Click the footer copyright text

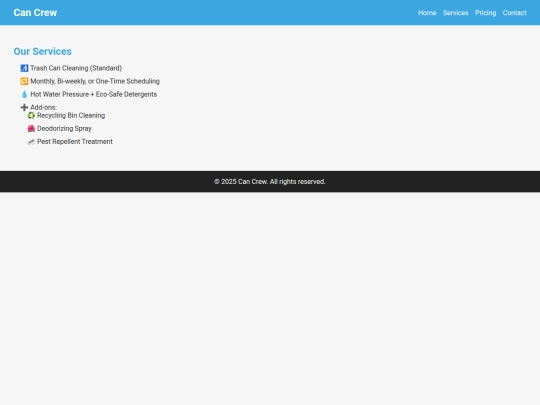[x=270, y=181]
